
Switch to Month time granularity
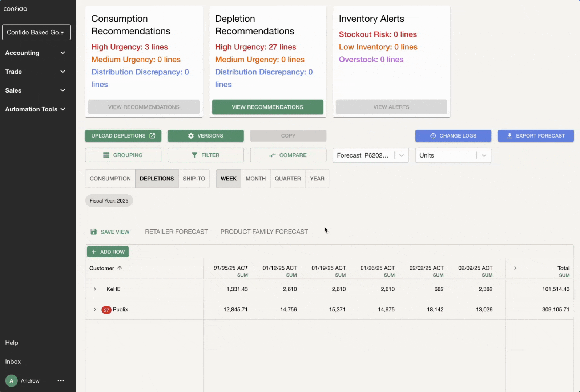tap(255, 179)
